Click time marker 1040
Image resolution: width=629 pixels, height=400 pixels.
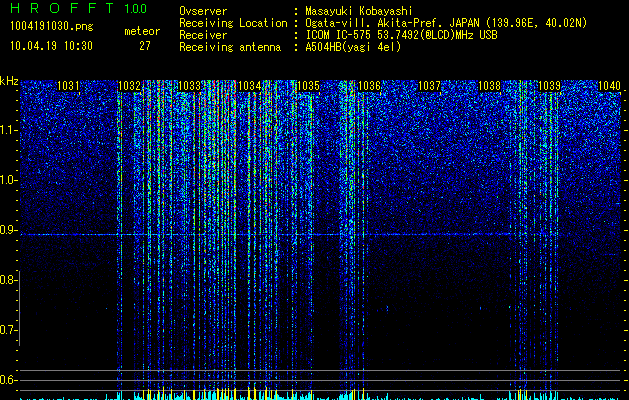[609, 85]
